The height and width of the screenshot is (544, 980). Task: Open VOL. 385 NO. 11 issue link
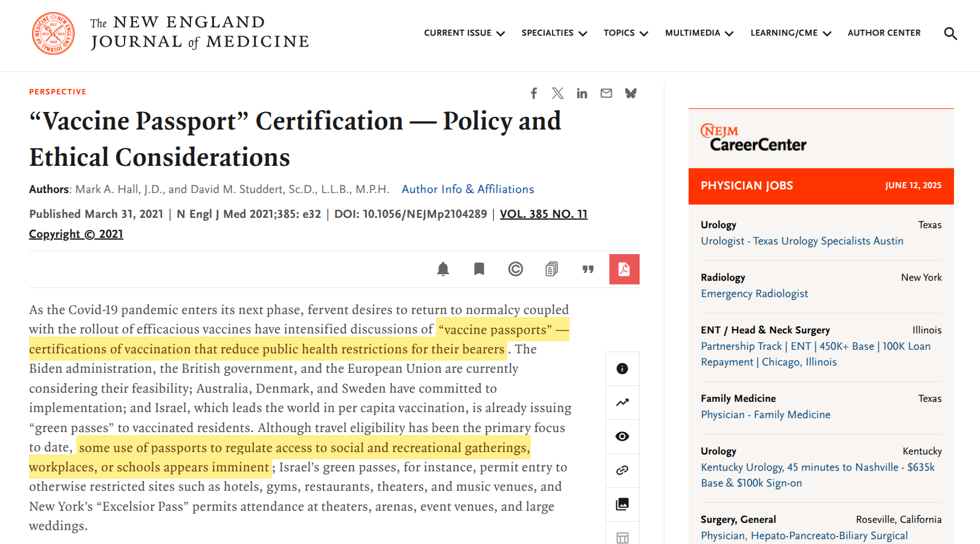point(544,214)
